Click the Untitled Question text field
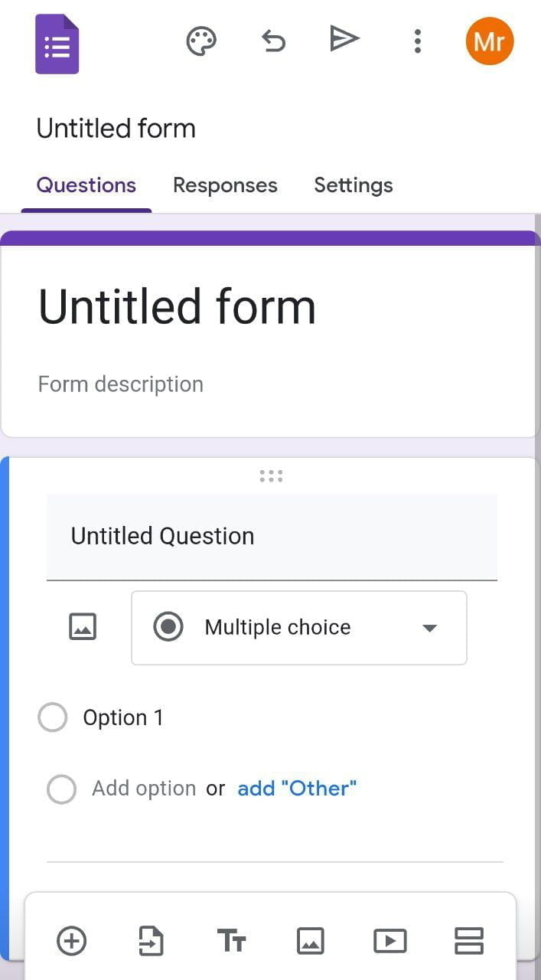The image size is (541, 980). pos(272,536)
